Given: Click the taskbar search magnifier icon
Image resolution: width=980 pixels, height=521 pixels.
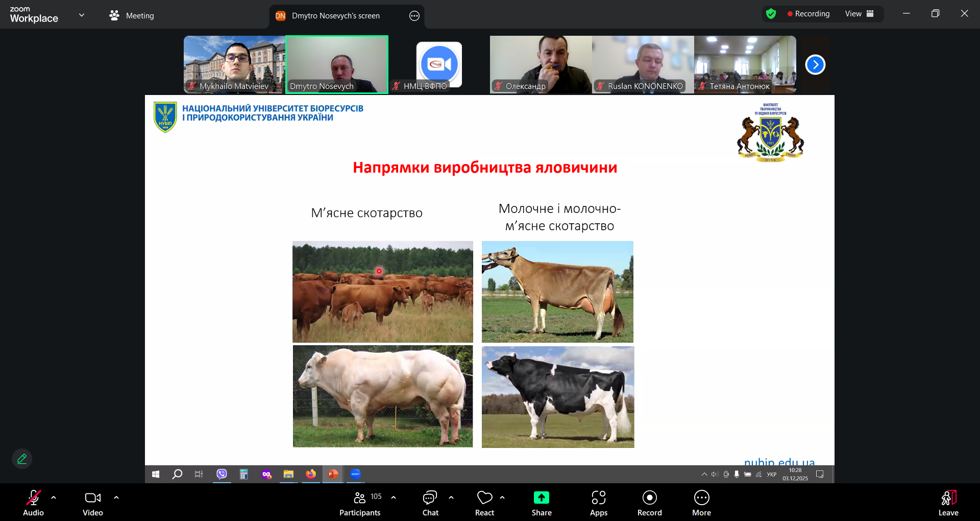Looking at the screenshot, I should [x=177, y=475].
